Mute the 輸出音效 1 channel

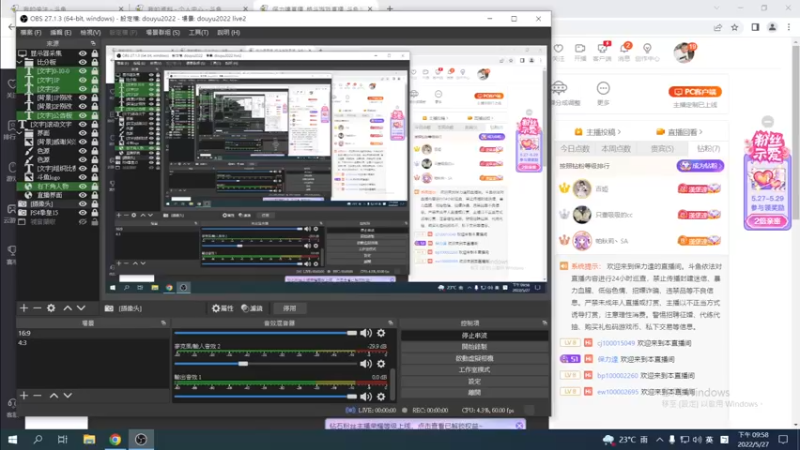[x=366, y=396]
